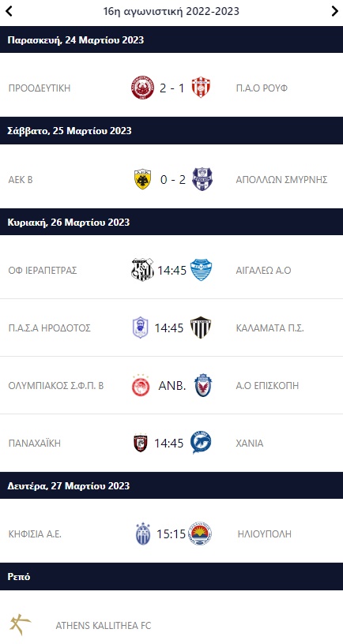Open the 0 - 2 match score
Image resolution: width=343 pixels, height=644 pixels.
173,179
